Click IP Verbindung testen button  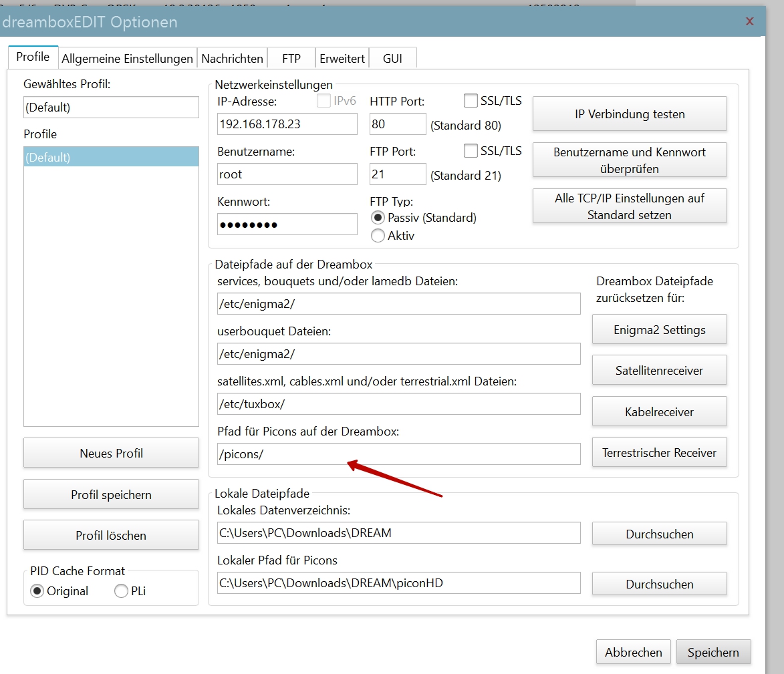point(629,114)
